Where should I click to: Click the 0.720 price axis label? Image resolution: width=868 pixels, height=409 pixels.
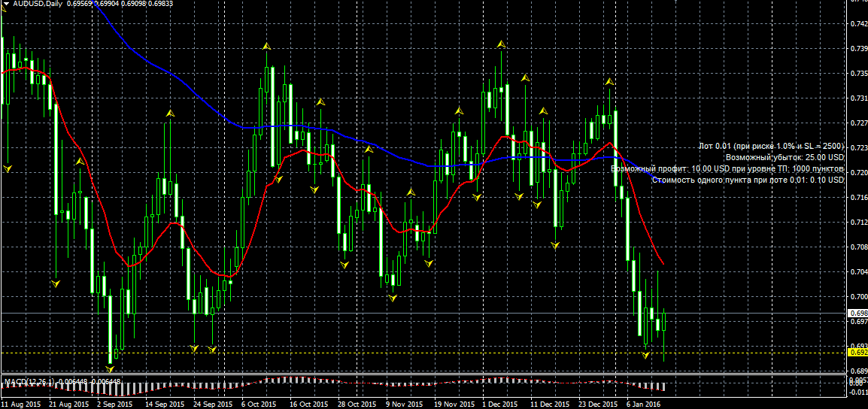(858, 173)
